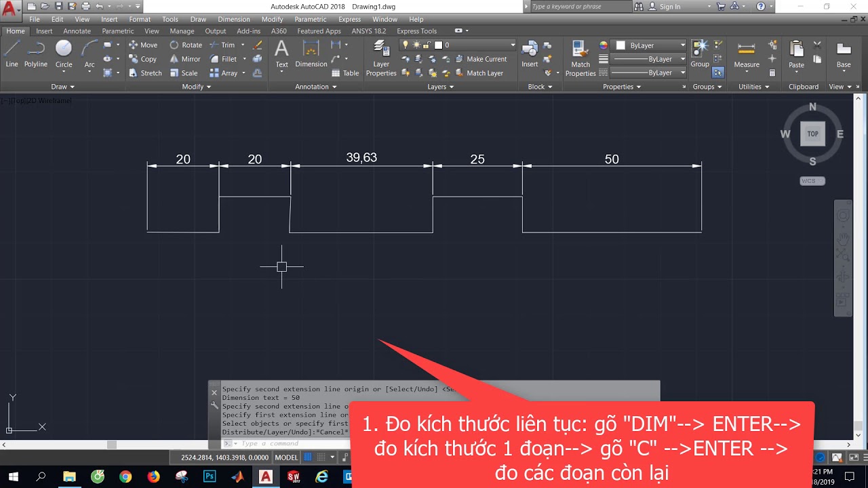The height and width of the screenshot is (488, 868).
Task: Switch to the Annotate ribbon tab
Action: pos(77,30)
